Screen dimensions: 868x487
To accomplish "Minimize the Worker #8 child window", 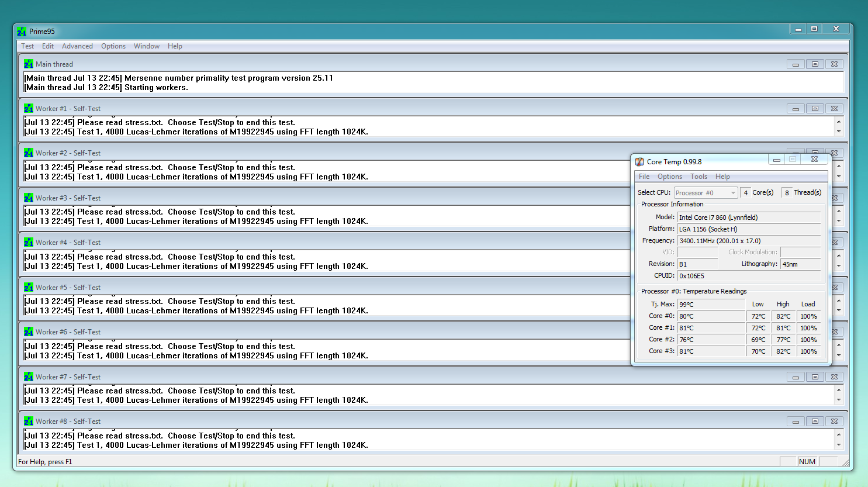I will click(796, 422).
